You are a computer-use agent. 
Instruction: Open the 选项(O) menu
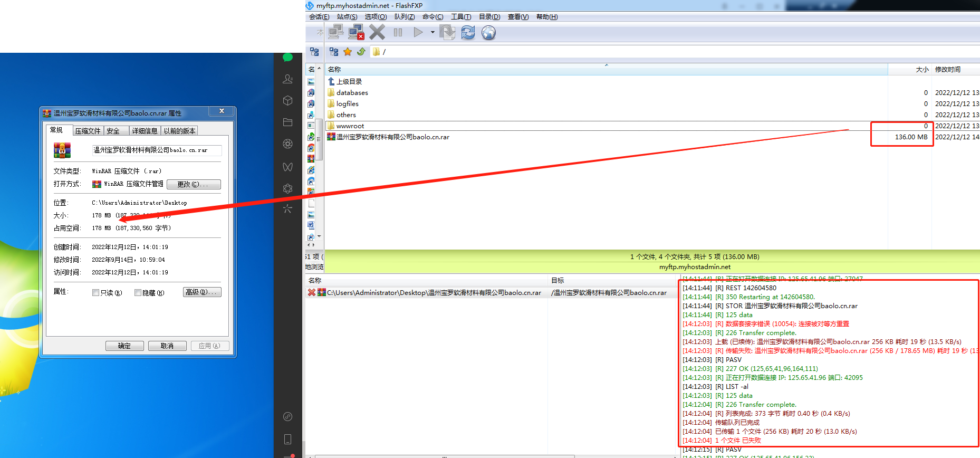tap(376, 17)
